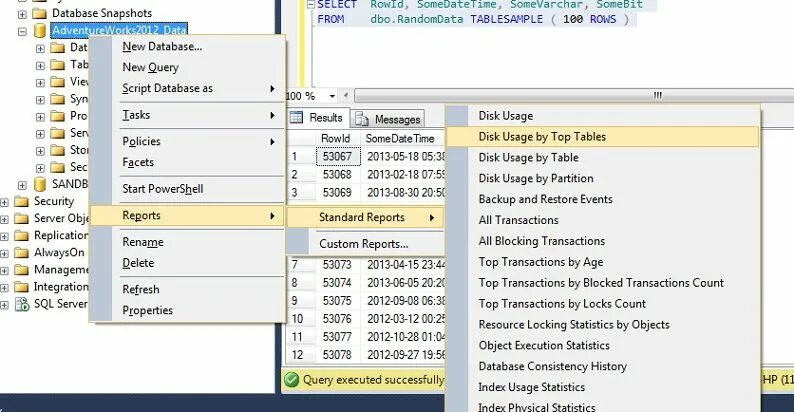Open the zoom percentage dropdown
The image size is (794, 412).
point(332,96)
